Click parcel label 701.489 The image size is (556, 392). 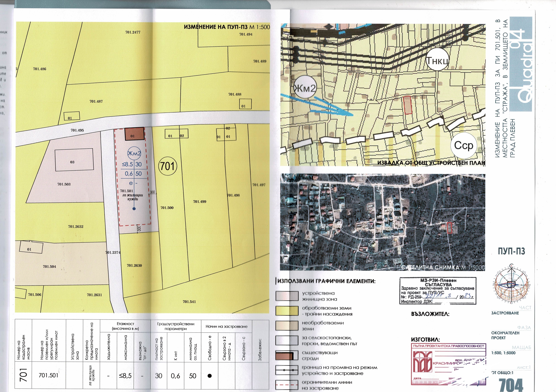(260, 61)
